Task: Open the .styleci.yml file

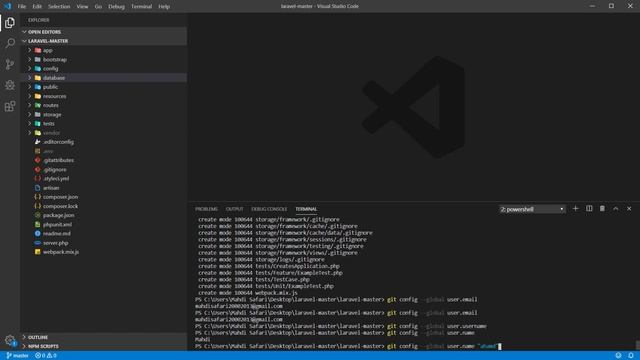Action: click(x=104, y=179)
